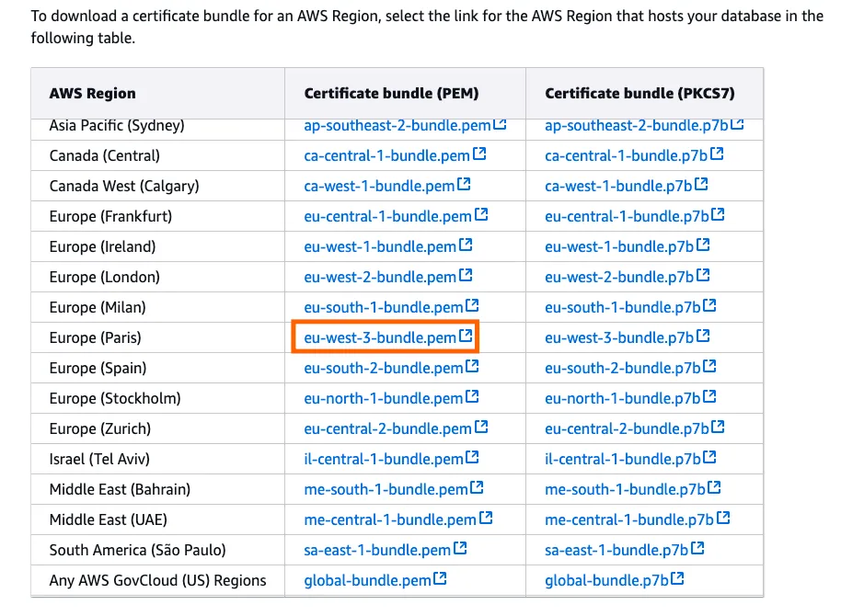Select the Israel (Tel Aviv) cell
The image size is (841, 616).
coord(157,459)
